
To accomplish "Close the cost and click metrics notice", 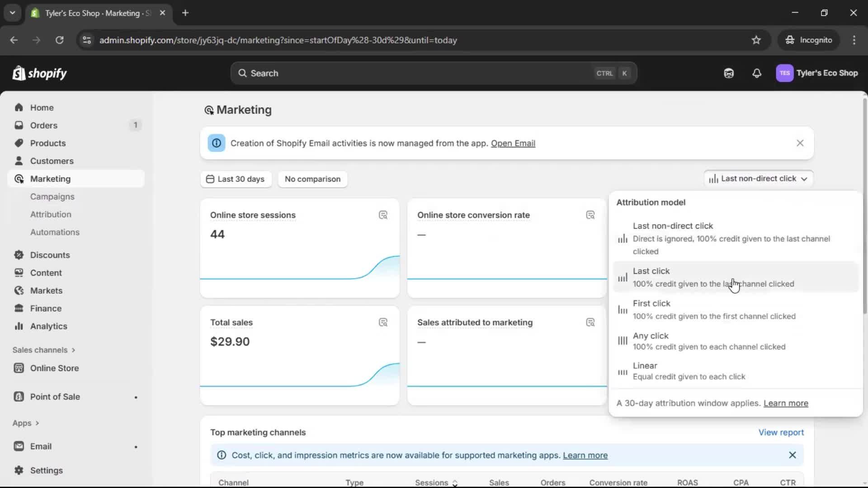I will tap(792, 455).
